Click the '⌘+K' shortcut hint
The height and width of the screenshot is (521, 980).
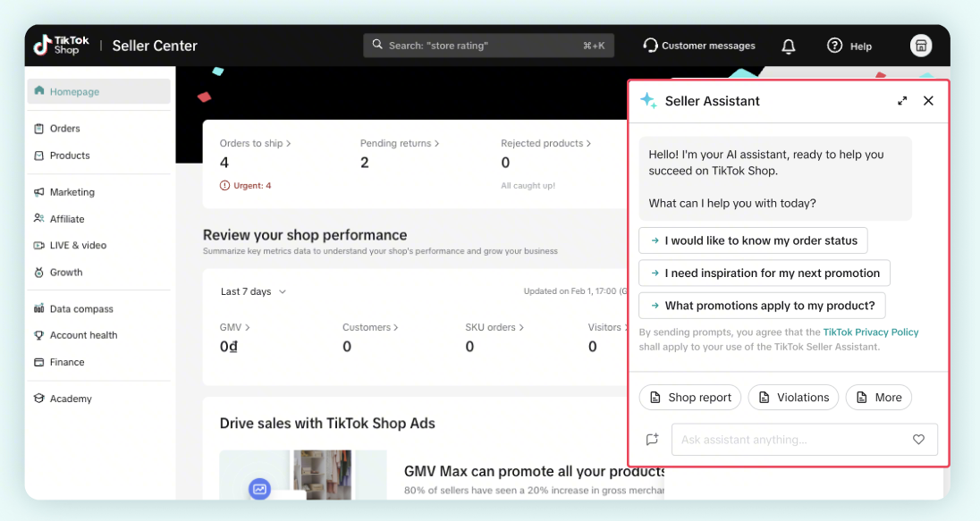tap(594, 45)
